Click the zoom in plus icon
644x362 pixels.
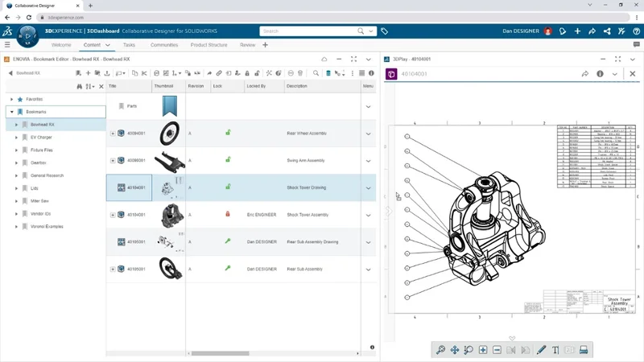tap(483, 350)
